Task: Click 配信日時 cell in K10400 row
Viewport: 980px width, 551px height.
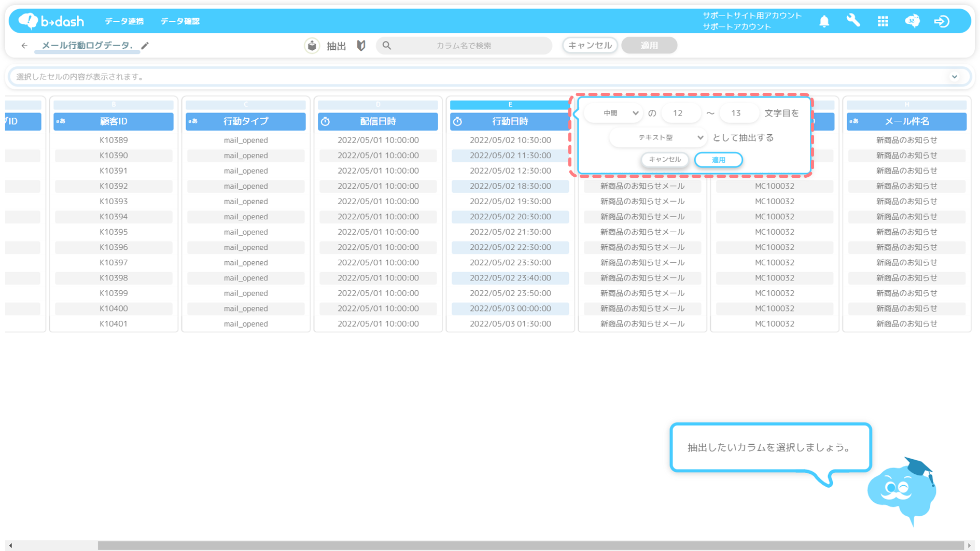Action: [x=378, y=308]
